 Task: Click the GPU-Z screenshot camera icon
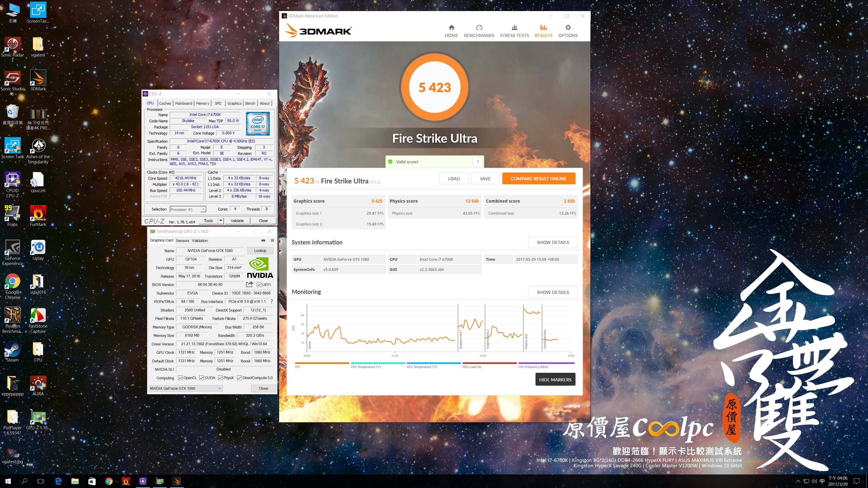click(263, 240)
